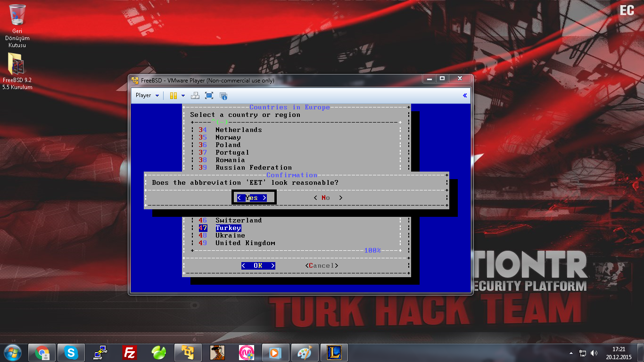Screen dimensions: 644x362
Task: Select the FreeBSD 9.2 Kurulum desktop archive
Action: [x=17, y=71]
